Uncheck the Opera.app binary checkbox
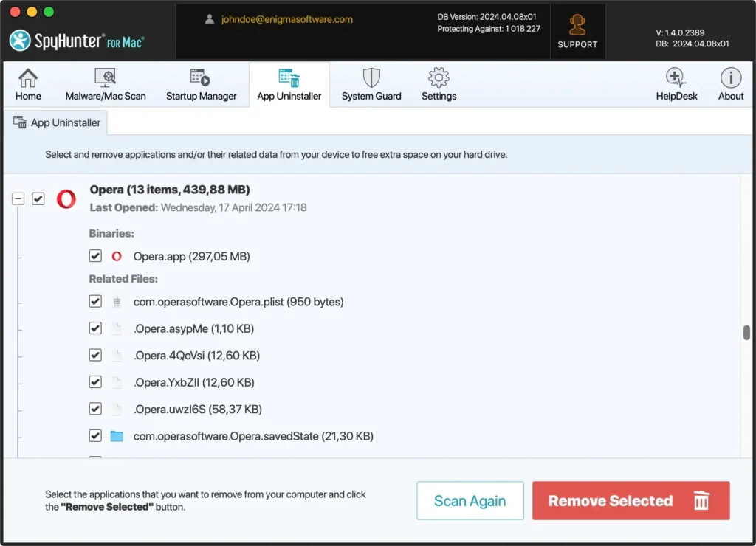 [x=95, y=256]
